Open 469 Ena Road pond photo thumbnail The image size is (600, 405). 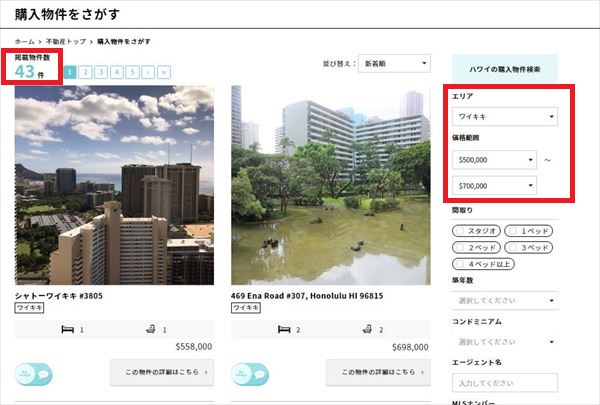[x=331, y=185]
